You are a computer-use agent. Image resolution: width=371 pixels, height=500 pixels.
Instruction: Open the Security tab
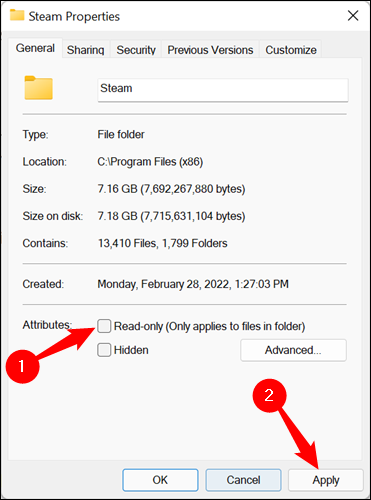tap(136, 50)
